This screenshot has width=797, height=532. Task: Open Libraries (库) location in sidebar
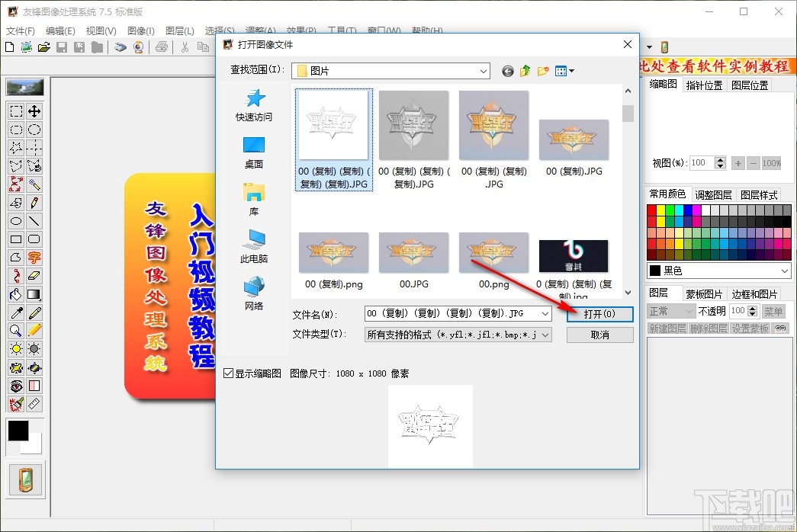[254, 200]
